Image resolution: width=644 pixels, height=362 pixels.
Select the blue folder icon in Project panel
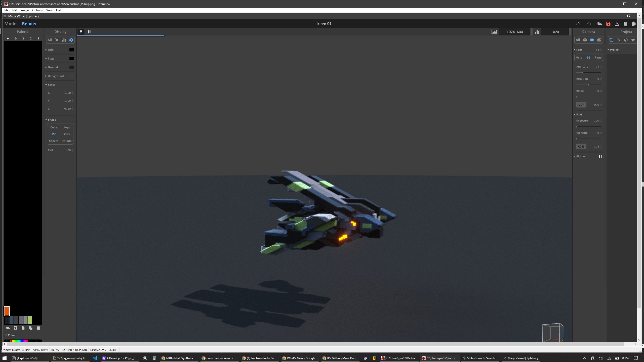pos(611,40)
